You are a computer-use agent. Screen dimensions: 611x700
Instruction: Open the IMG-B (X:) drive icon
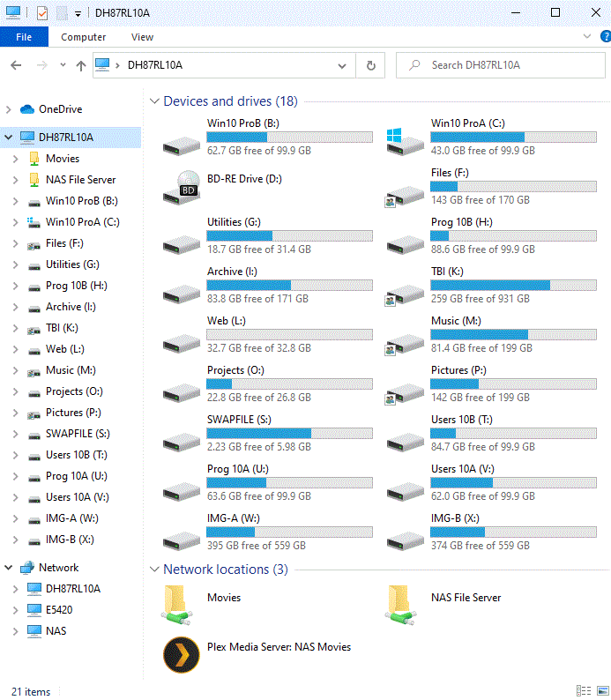click(405, 541)
